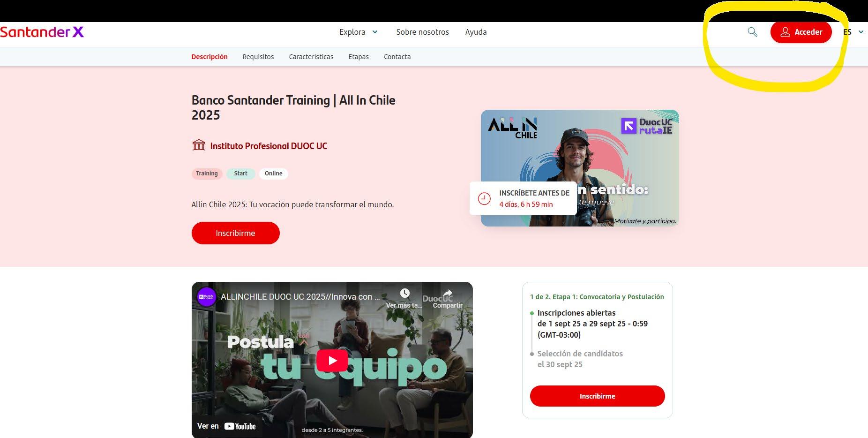This screenshot has height=438, width=868.
Task: Switch to the Requisitos tab
Action: pyautogui.click(x=258, y=57)
